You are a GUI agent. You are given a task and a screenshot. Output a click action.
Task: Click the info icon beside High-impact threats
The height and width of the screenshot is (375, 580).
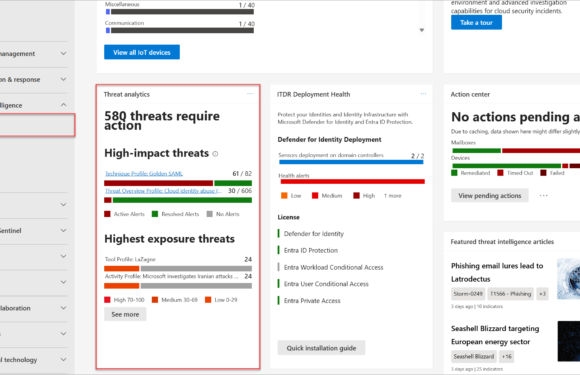click(215, 154)
